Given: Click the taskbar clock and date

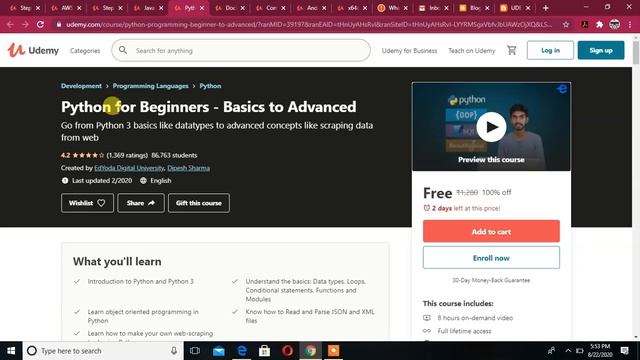Looking at the screenshot, I should point(601,351).
